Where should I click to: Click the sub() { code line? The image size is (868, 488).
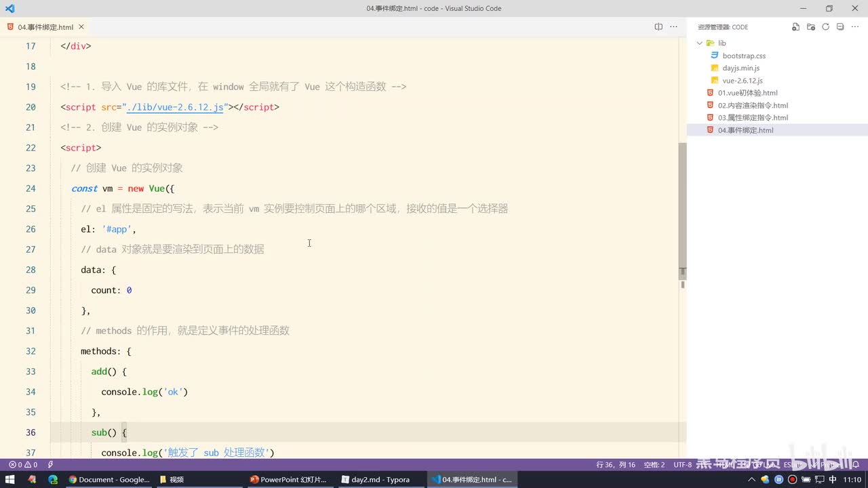[109, 432]
